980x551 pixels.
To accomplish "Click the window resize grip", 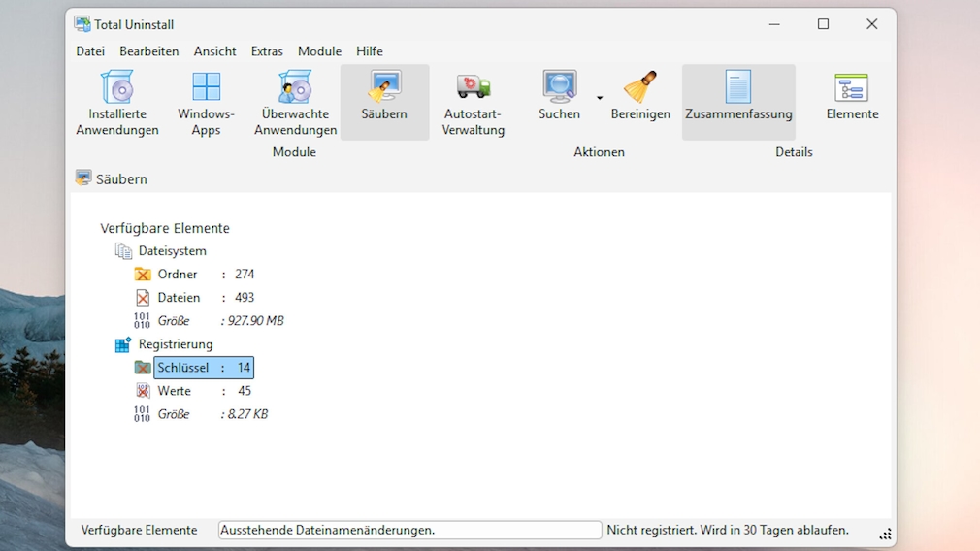I will pyautogui.click(x=885, y=535).
